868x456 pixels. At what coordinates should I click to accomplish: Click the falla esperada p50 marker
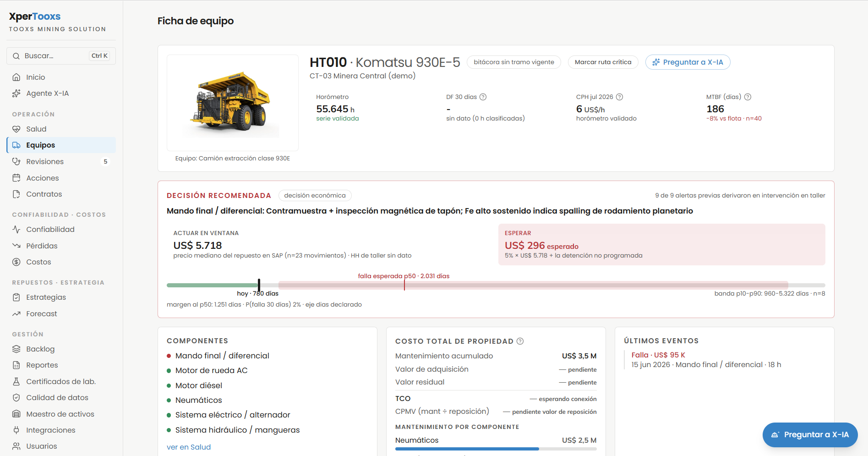(404, 284)
